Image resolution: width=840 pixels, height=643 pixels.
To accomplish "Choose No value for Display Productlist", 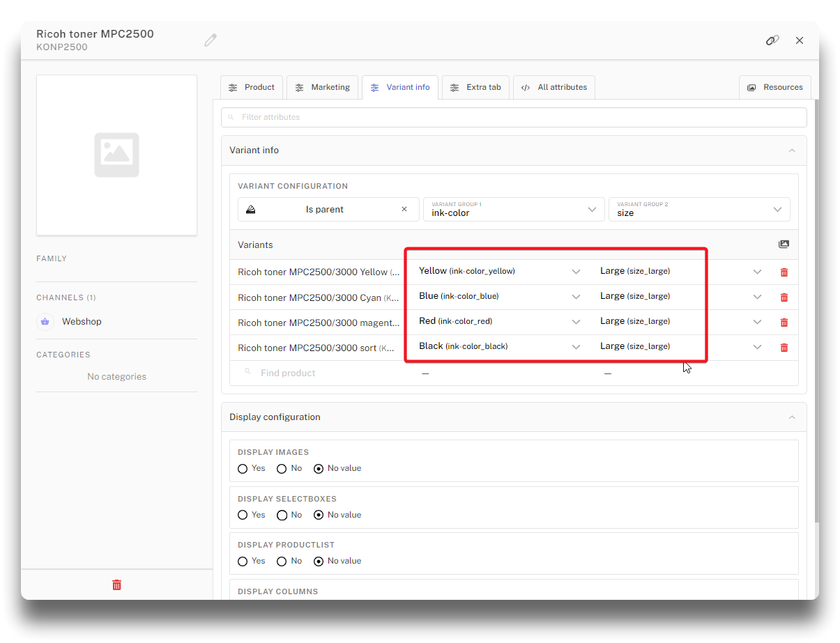I will (x=319, y=561).
